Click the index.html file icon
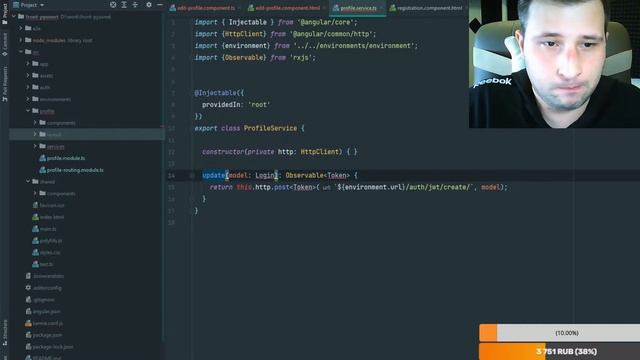The image size is (640, 360). (36, 217)
